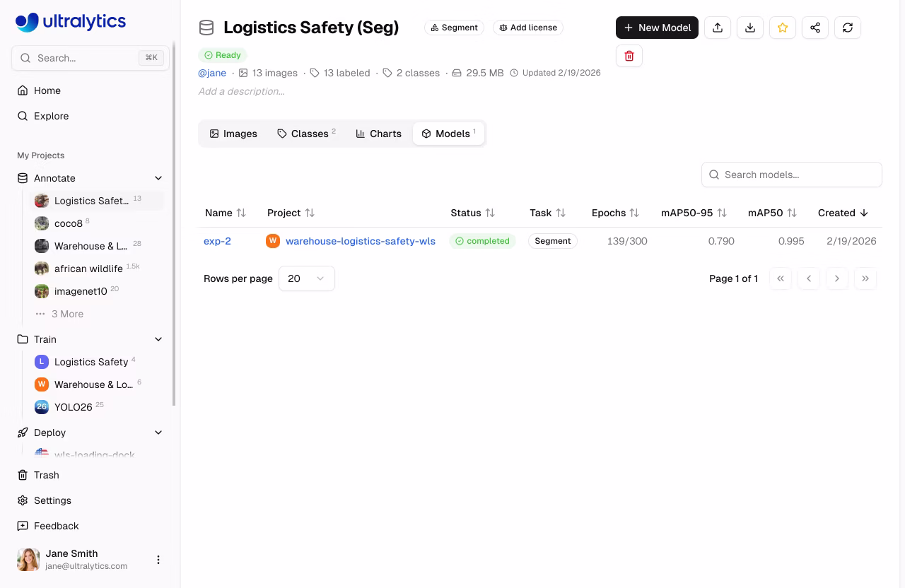The height and width of the screenshot is (588, 905).
Task: Click the download icon button
Action: pos(750,28)
